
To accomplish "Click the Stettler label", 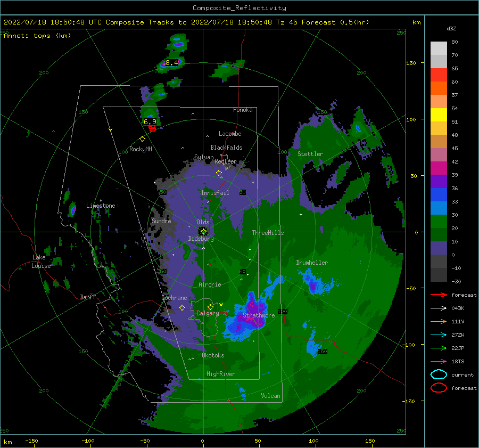I will (x=310, y=154).
